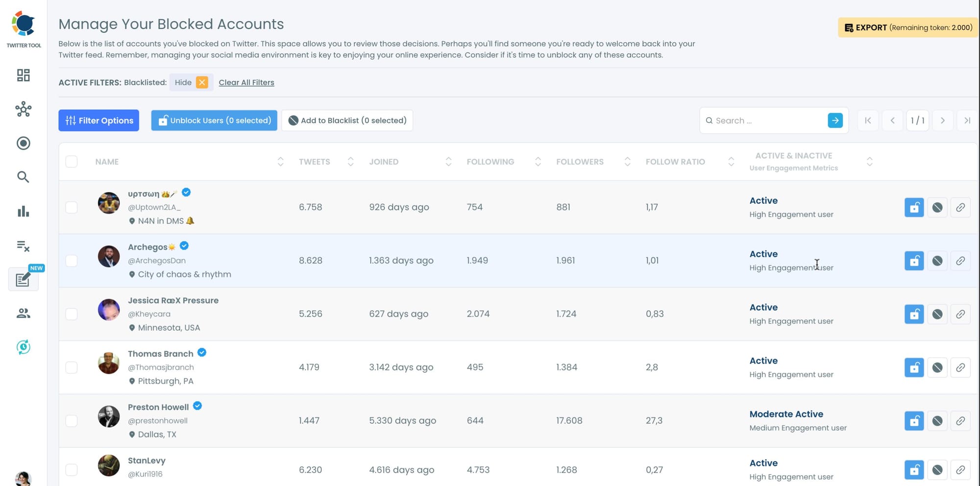Add Thomas Branch to blacklist via ban icon
Screen dimensions: 980x486
[937, 367]
